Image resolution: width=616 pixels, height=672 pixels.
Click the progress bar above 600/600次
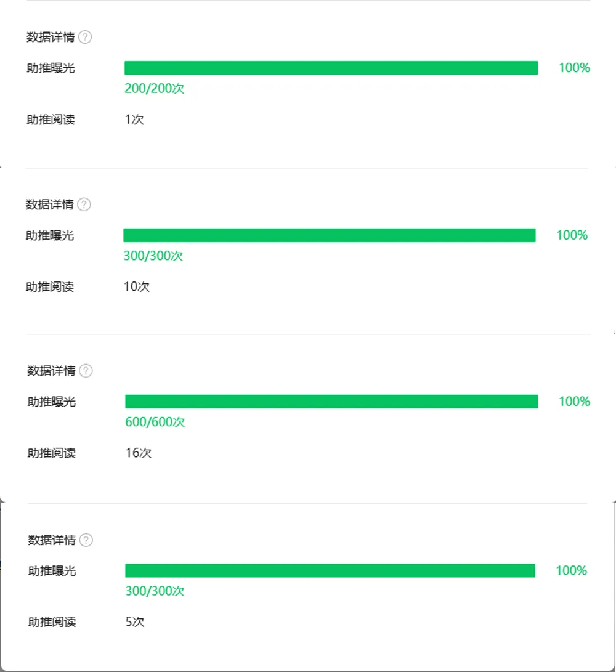(x=331, y=402)
